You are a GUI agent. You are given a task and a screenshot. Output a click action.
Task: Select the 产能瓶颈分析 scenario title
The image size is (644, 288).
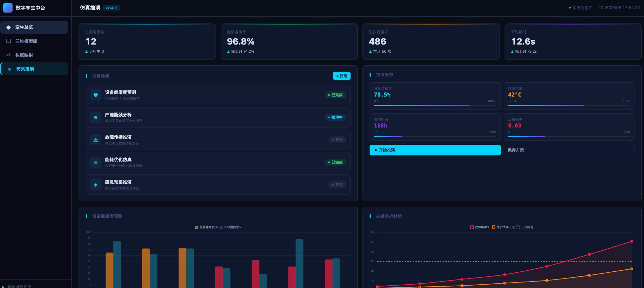[x=118, y=115]
